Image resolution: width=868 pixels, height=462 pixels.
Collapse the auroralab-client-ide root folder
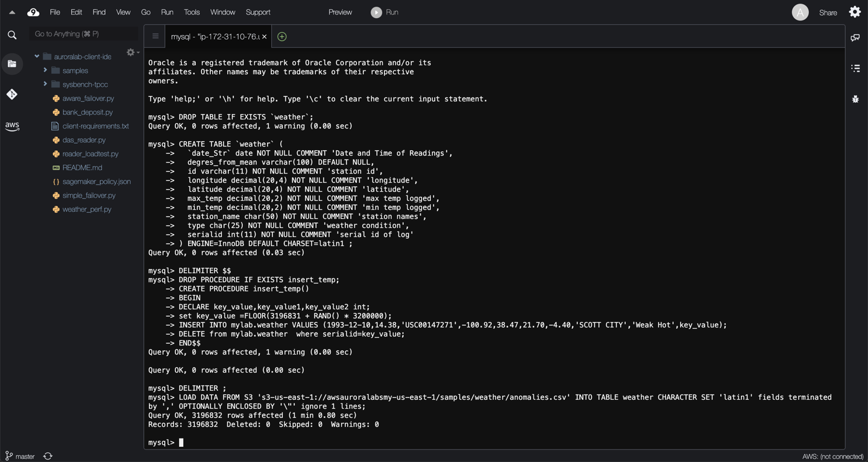pyautogui.click(x=37, y=57)
